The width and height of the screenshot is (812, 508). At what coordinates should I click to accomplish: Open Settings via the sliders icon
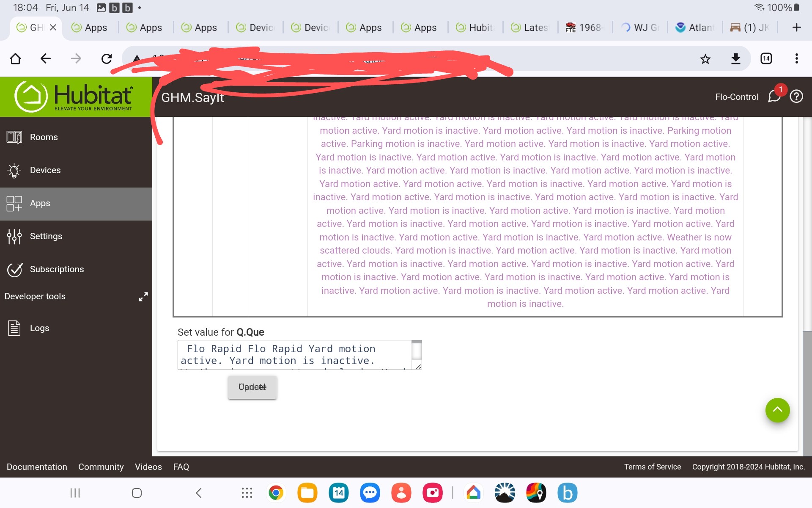14,236
